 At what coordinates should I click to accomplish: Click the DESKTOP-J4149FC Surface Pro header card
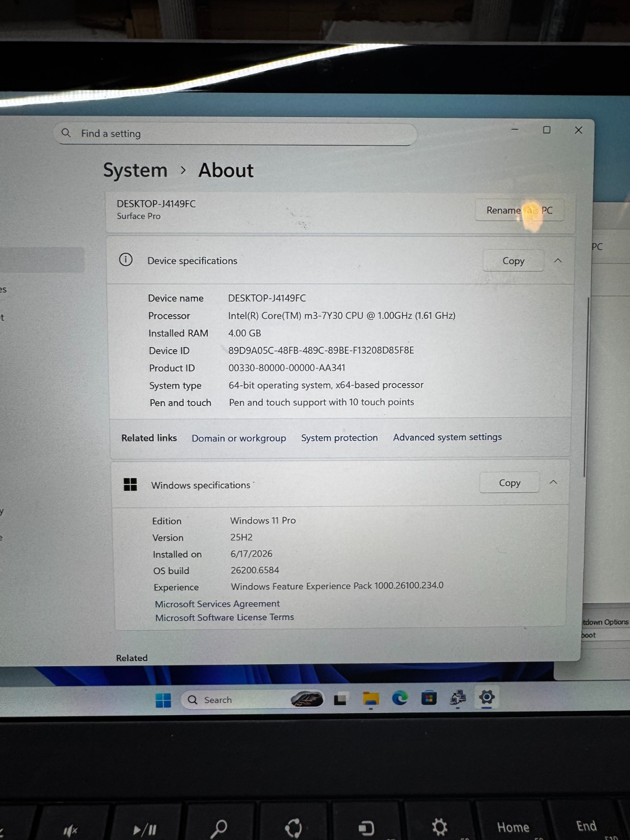coord(340,212)
